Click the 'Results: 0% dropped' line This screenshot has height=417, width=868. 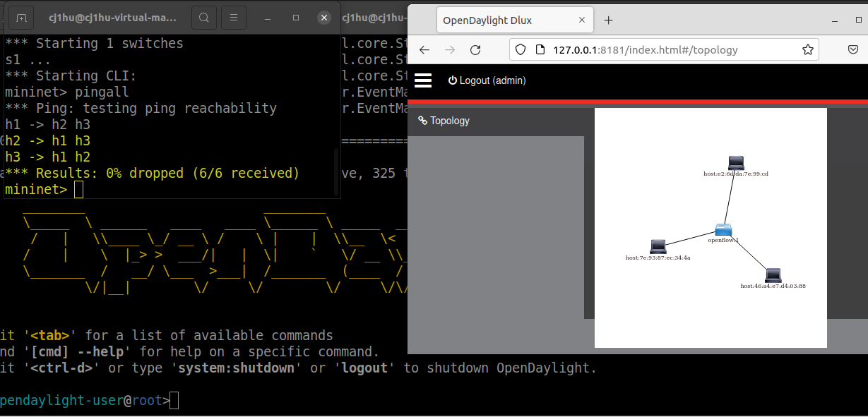click(152, 174)
